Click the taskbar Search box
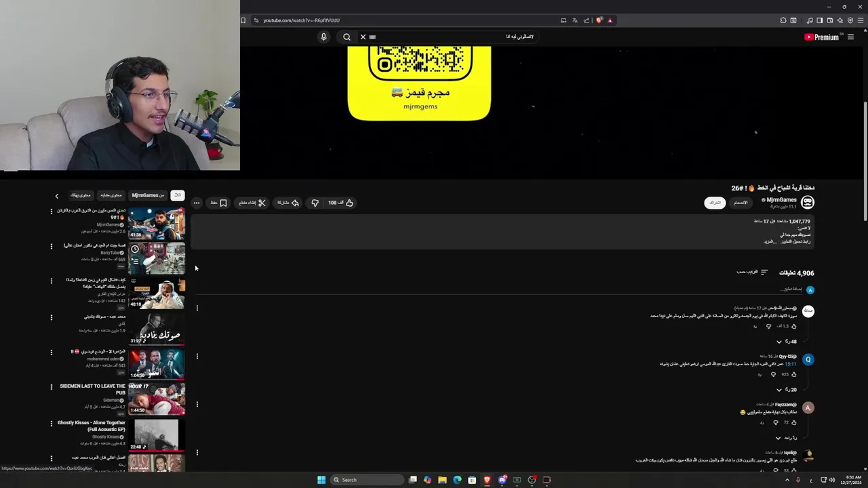The image size is (868, 488). (x=367, y=480)
